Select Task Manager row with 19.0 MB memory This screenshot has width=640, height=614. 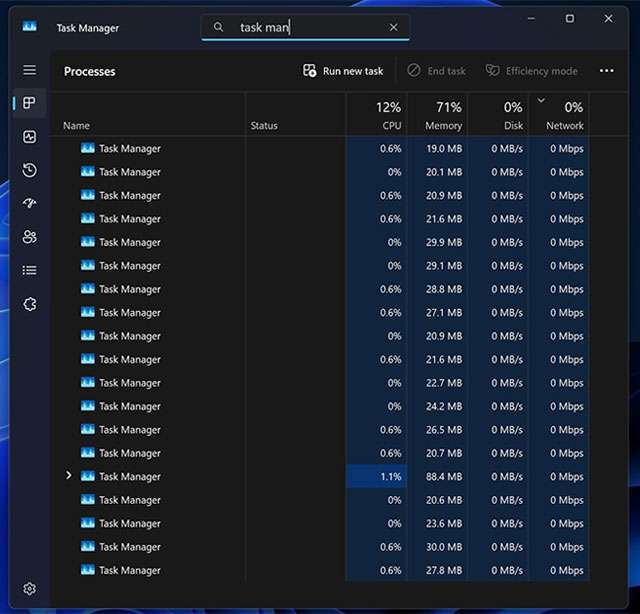[322, 148]
